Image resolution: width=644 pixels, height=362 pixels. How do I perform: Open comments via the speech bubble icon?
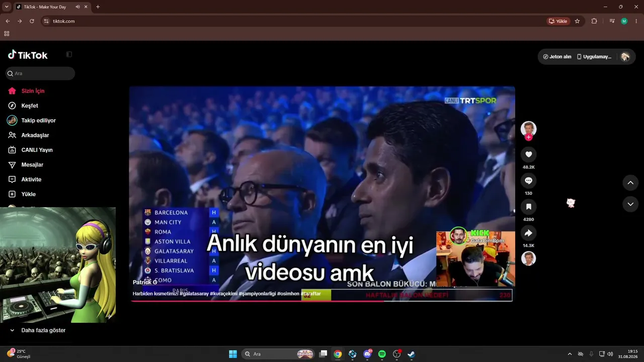point(528,180)
